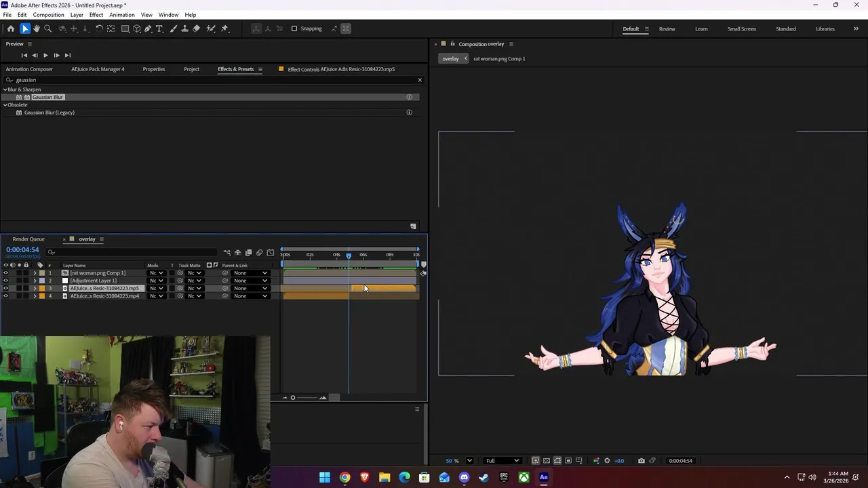Enable Motion Blur switch in timeline

pyautogui.click(x=259, y=253)
